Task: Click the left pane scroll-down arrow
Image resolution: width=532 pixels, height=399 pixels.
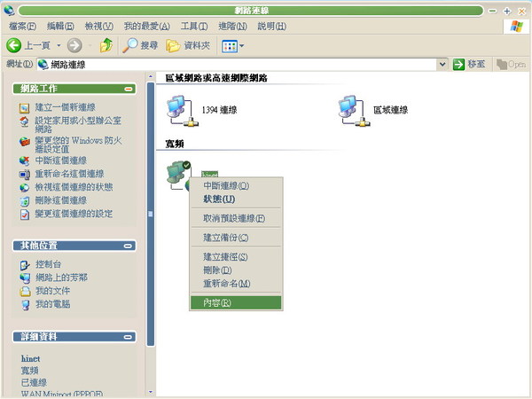Action: point(151,392)
